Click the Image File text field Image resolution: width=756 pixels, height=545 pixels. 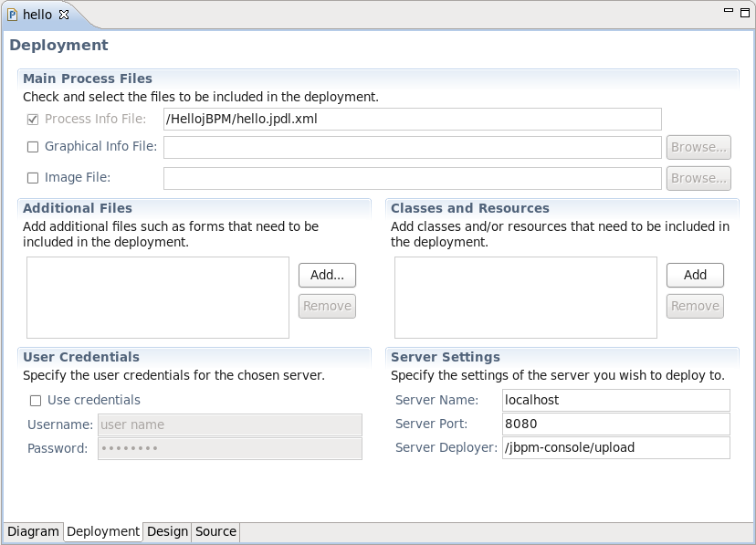coord(412,179)
